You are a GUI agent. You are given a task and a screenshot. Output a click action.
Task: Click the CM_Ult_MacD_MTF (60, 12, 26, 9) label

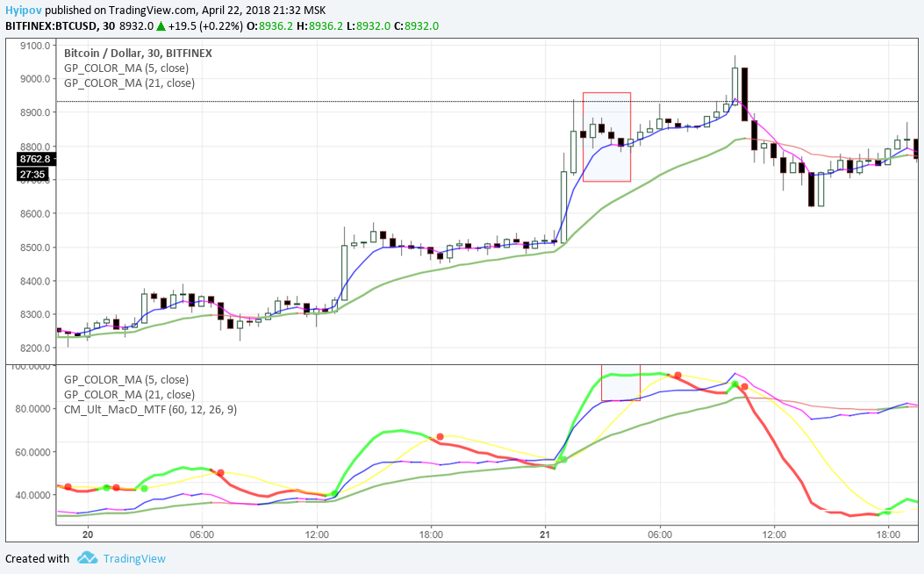pyautogui.click(x=150, y=409)
